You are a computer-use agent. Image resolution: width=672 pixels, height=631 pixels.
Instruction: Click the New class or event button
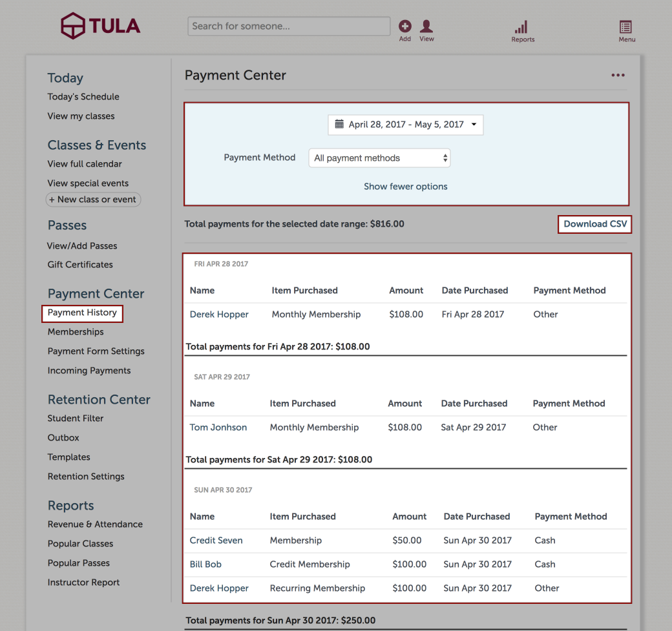(93, 200)
